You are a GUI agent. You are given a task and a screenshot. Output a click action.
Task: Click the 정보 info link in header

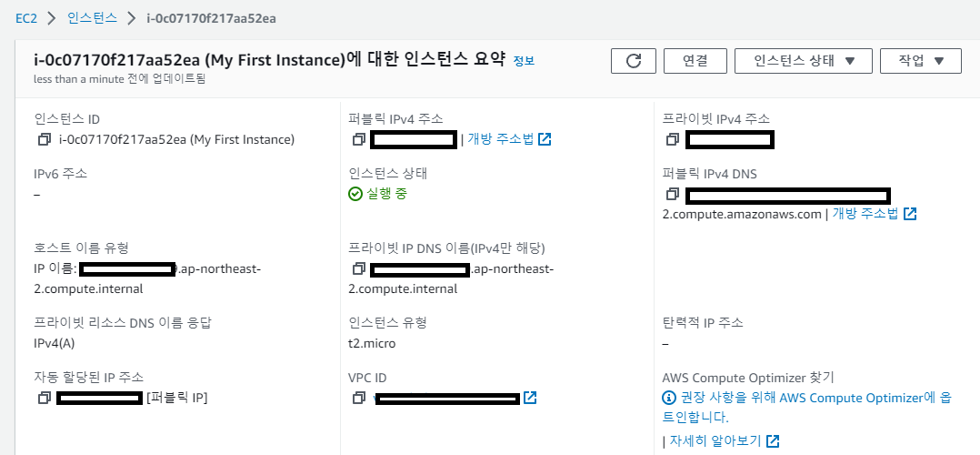(x=524, y=61)
